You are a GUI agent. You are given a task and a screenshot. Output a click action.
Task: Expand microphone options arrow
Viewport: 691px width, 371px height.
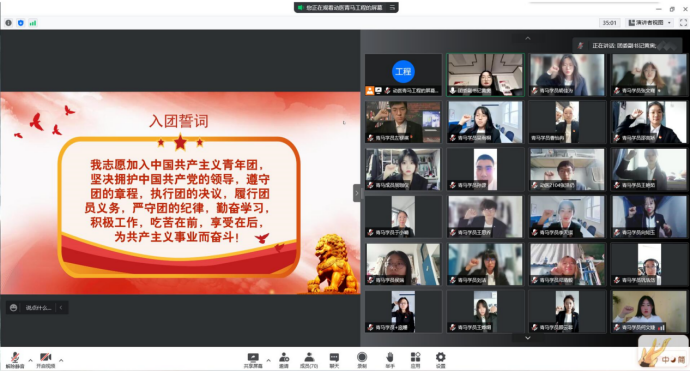[x=30, y=360]
